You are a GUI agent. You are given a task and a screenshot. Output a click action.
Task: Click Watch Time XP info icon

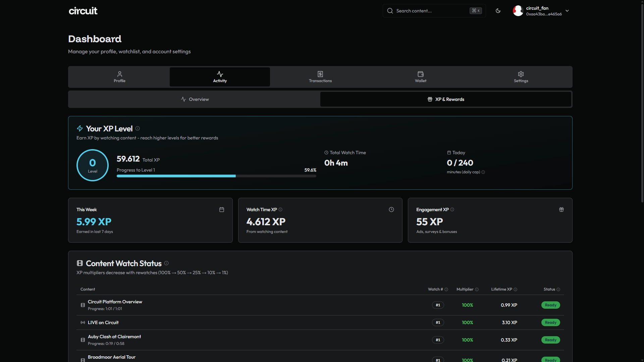(280, 209)
